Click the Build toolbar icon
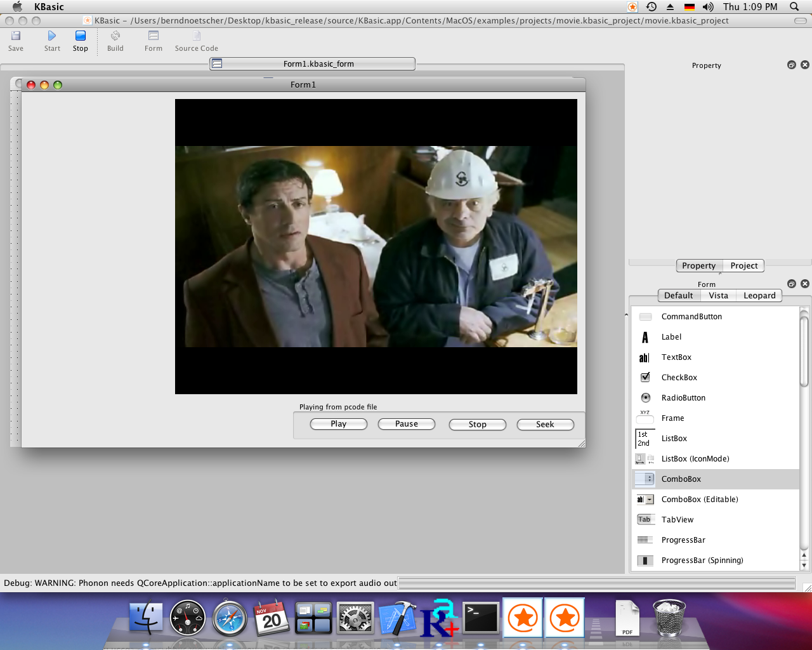 (115, 36)
